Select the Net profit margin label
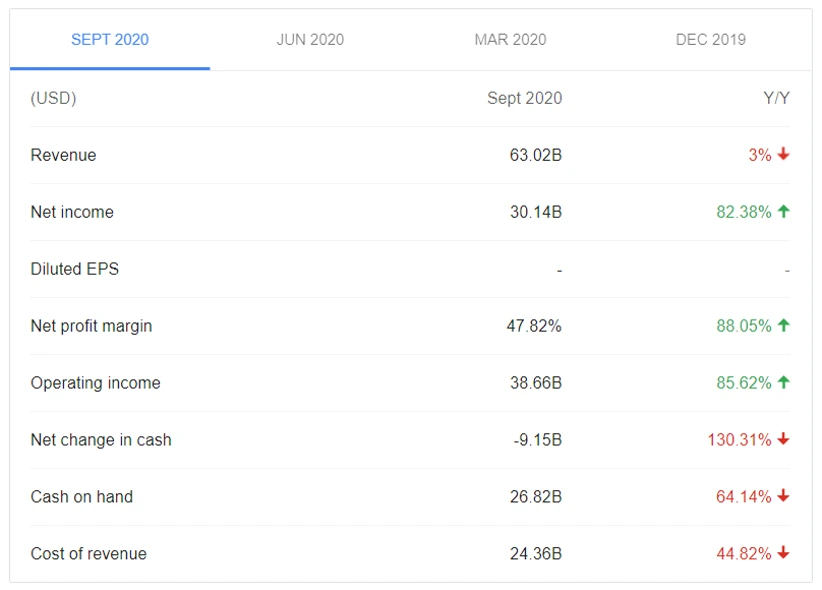The width and height of the screenshot is (822, 590). pyautogui.click(x=91, y=326)
